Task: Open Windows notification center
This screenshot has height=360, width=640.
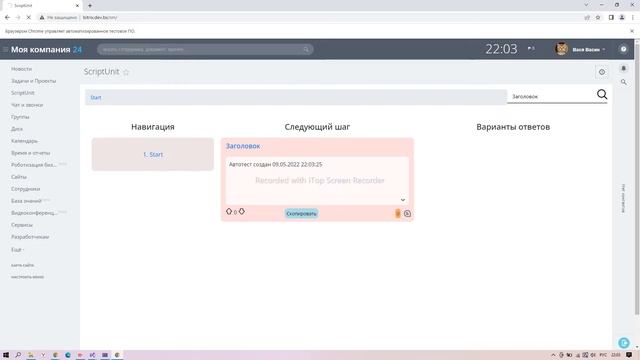Action: tap(629, 355)
